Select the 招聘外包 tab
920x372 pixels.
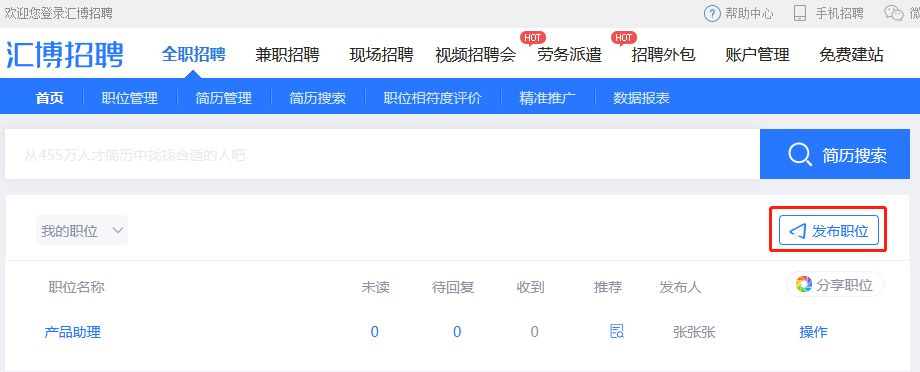(664, 55)
